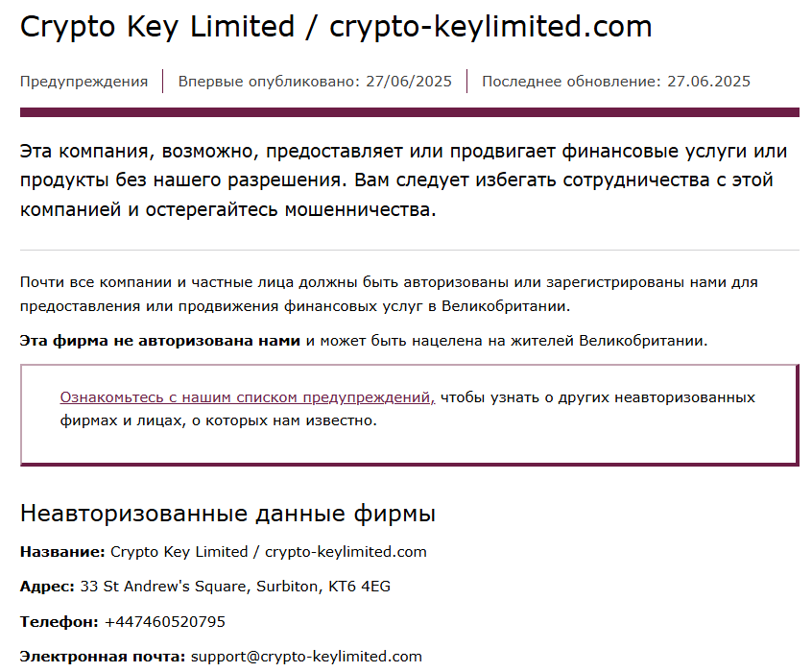812x672 pixels.
Task: Click the dark purple divider bar under dates
Action: click(409, 112)
